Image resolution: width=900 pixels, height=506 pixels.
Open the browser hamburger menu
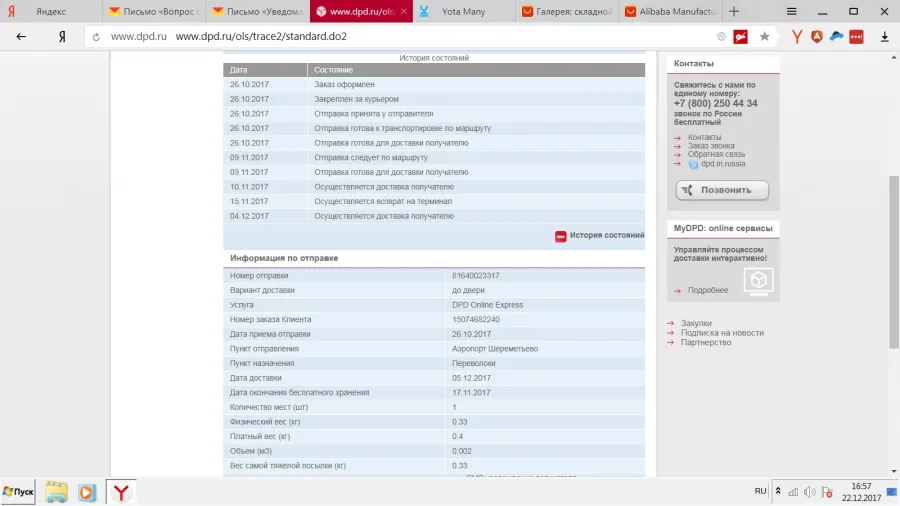[792, 11]
